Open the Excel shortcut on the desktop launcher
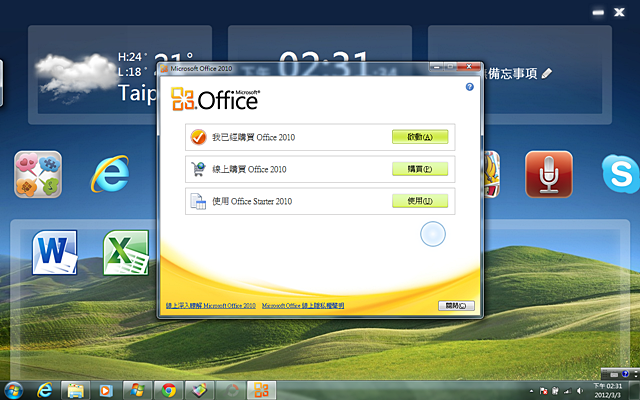This screenshot has width=640, height=400. click(126, 253)
